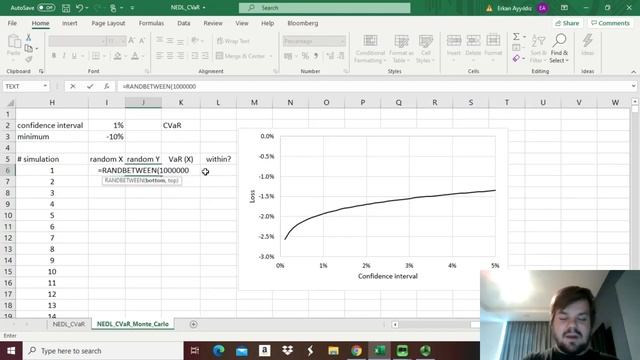Collapse the ribbon with the chevron

633,72
